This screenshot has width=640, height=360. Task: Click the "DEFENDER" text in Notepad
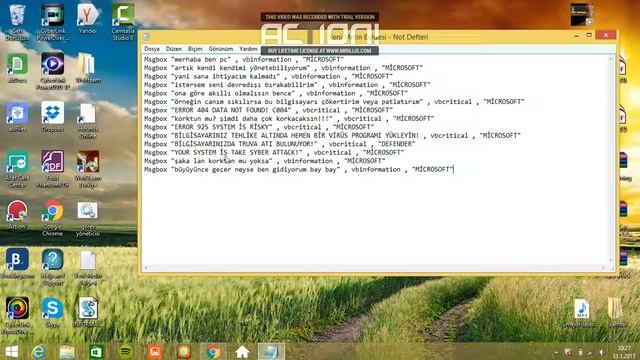click(397, 144)
